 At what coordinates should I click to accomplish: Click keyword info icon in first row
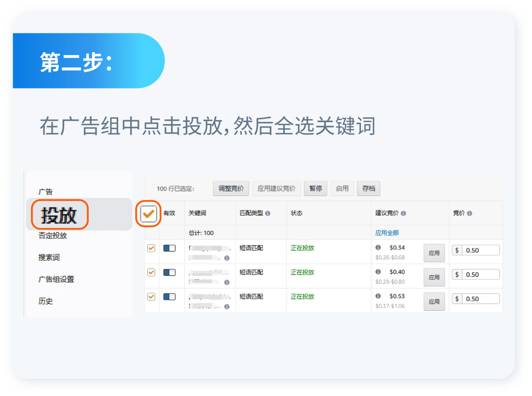click(x=227, y=258)
